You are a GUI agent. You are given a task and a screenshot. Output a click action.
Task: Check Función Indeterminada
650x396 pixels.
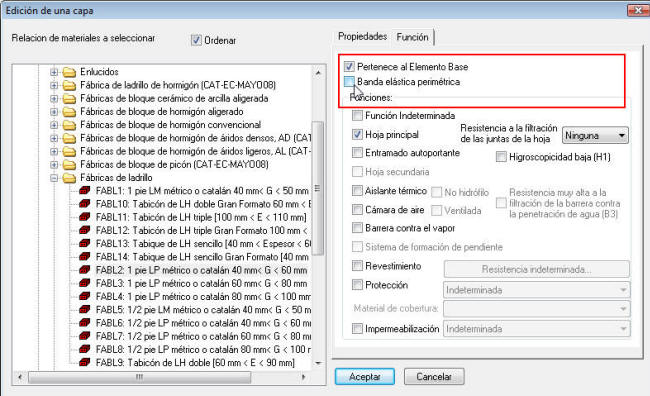tap(357, 115)
